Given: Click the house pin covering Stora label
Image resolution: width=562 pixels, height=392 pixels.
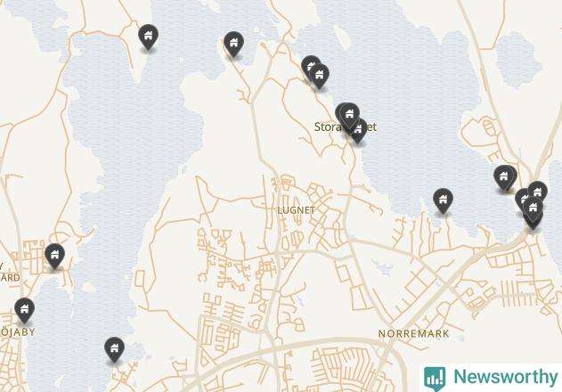Looking at the screenshot, I should point(349,115).
